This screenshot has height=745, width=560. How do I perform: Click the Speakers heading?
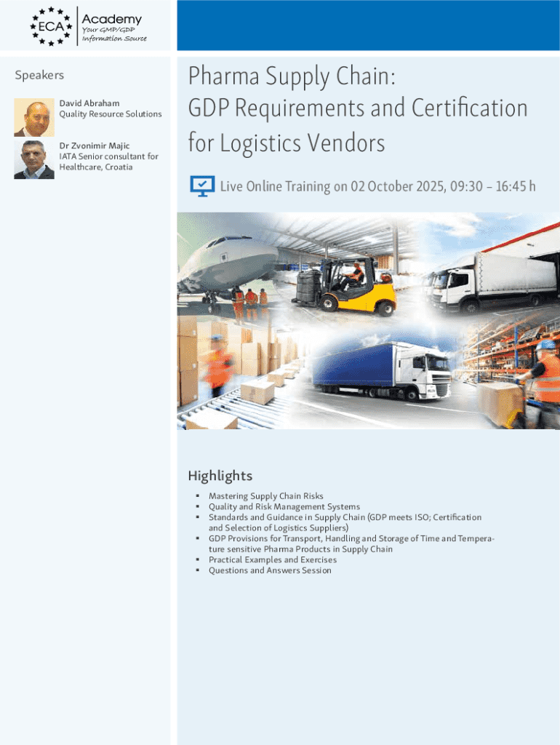pyautogui.click(x=39, y=75)
